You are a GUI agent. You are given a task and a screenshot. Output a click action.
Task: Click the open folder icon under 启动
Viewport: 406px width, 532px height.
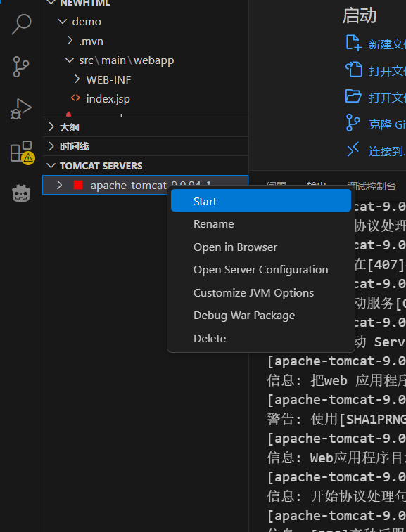353,96
